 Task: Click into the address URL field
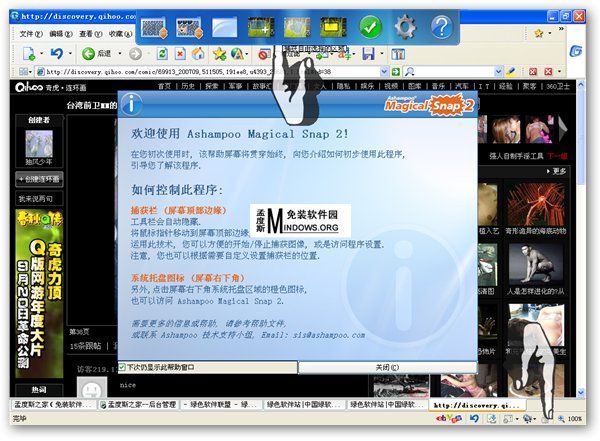(212, 72)
